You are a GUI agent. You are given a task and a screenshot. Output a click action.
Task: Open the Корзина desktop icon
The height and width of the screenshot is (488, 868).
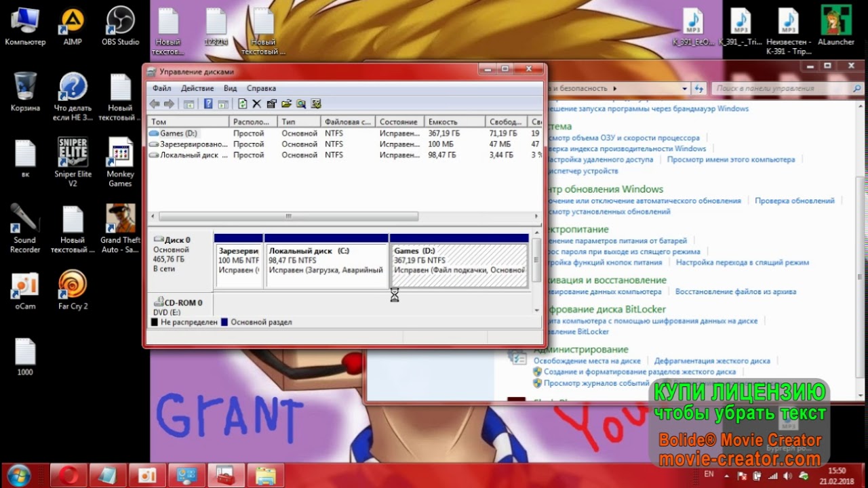(x=25, y=92)
